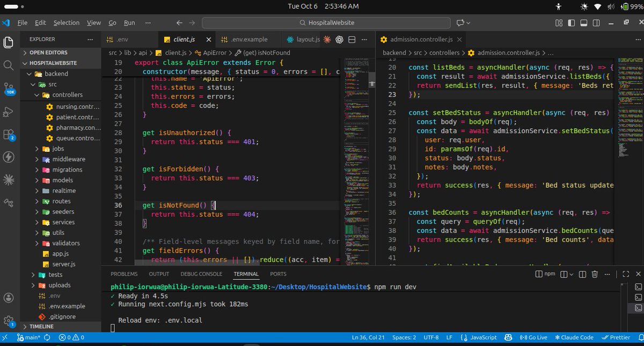Go forward with the navigation arrow

pyautogui.click(x=193, y=23)
